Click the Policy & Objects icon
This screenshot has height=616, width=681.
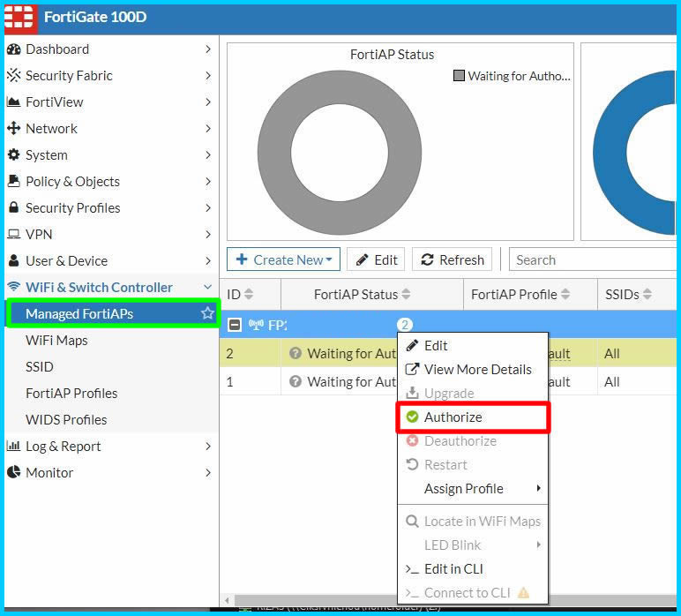(x=14, y=181)
